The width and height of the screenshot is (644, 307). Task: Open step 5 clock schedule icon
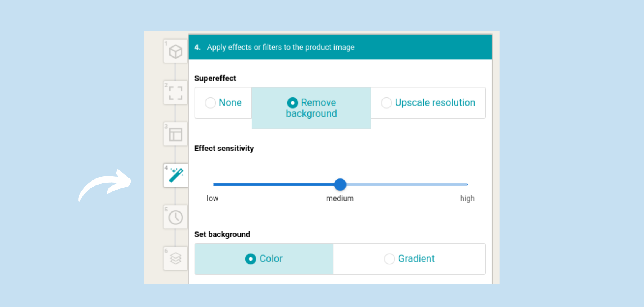(176, 217)
